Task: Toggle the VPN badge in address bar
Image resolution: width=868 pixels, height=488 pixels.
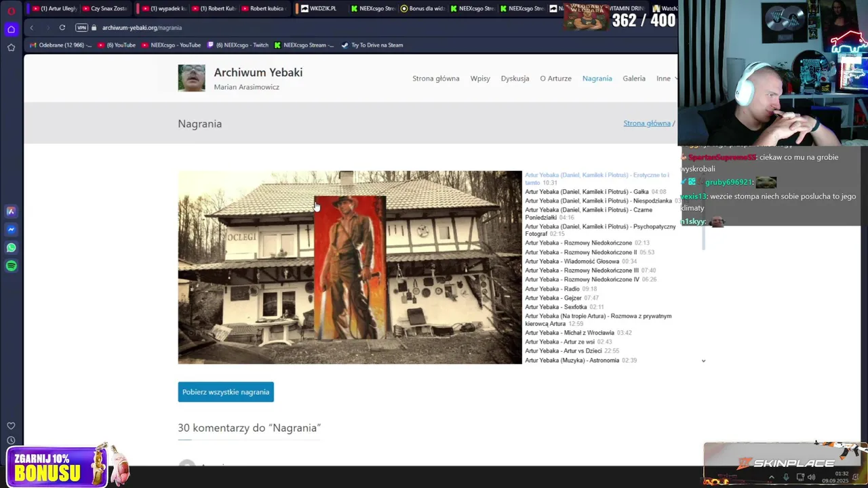Action: [x=82, y=28]
